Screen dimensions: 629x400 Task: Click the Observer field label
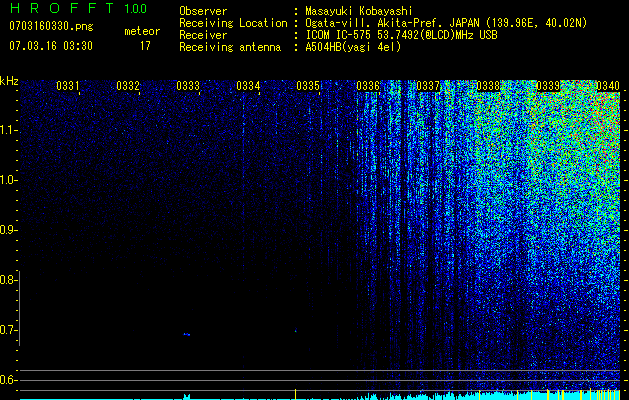[203, 11]
